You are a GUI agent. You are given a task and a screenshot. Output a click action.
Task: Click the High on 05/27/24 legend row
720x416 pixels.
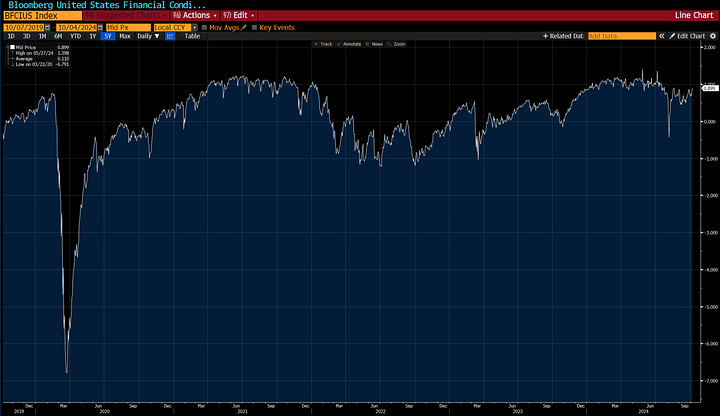pos(40,53)
